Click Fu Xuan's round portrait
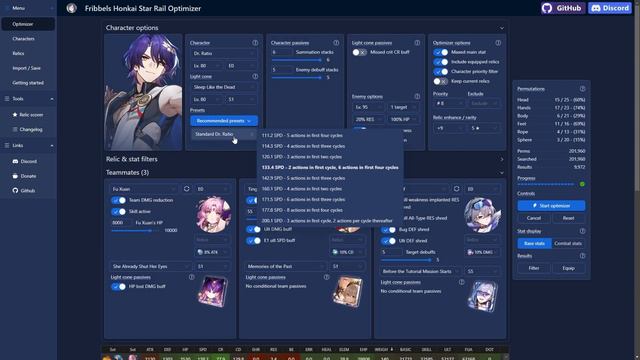 click(x=213, y=214)
